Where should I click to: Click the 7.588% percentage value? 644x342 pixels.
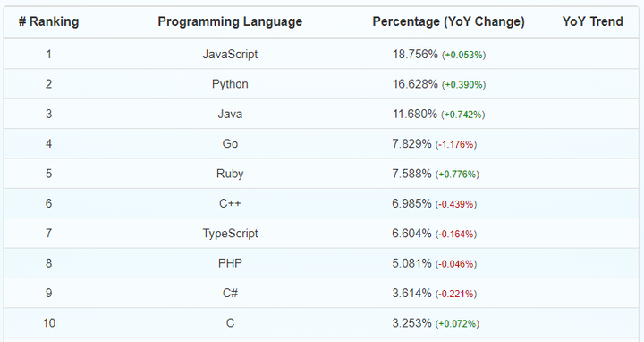pos(411,174)
